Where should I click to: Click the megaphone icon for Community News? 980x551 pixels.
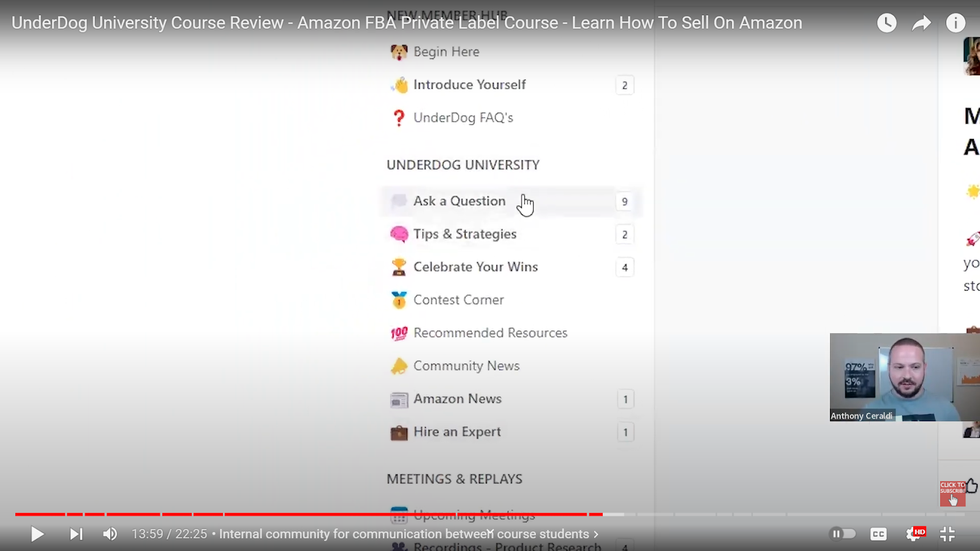399,366
